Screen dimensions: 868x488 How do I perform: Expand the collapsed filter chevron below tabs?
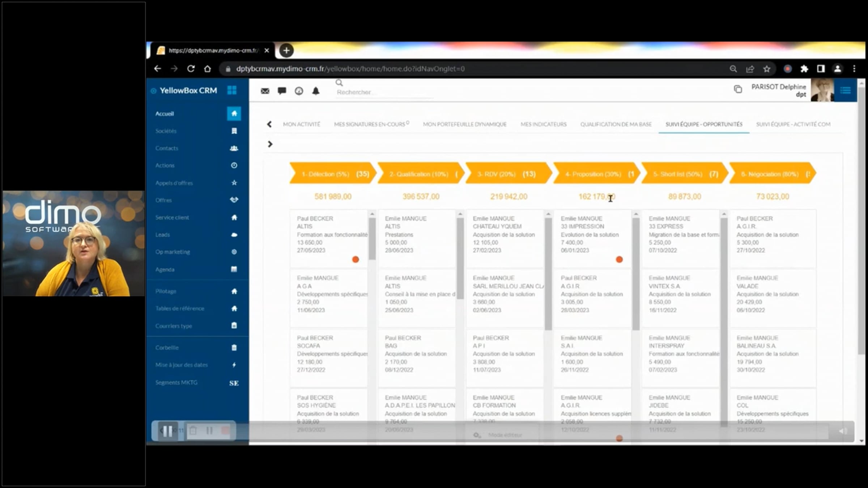pos(270,144)
